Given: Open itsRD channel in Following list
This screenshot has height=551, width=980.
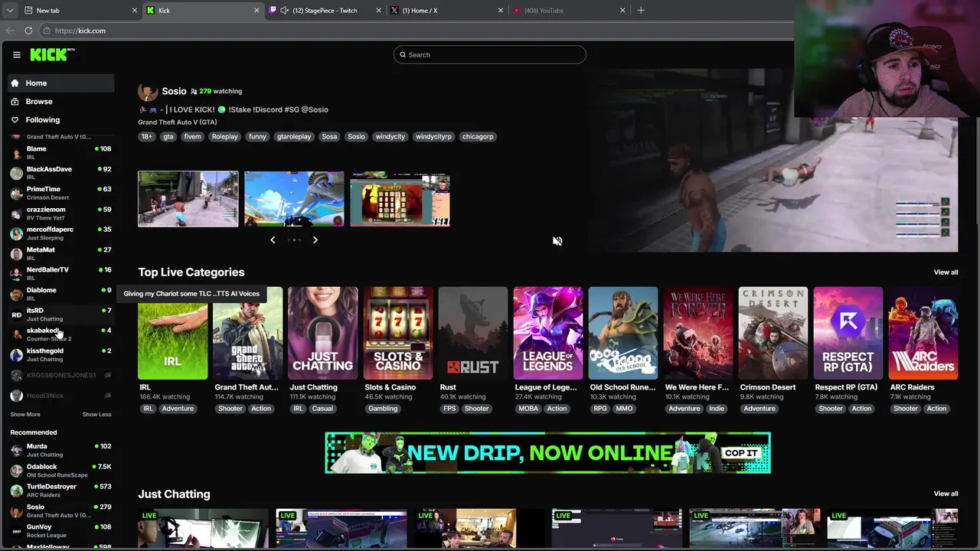Looking at the screenshot, I should coord(61,314).
